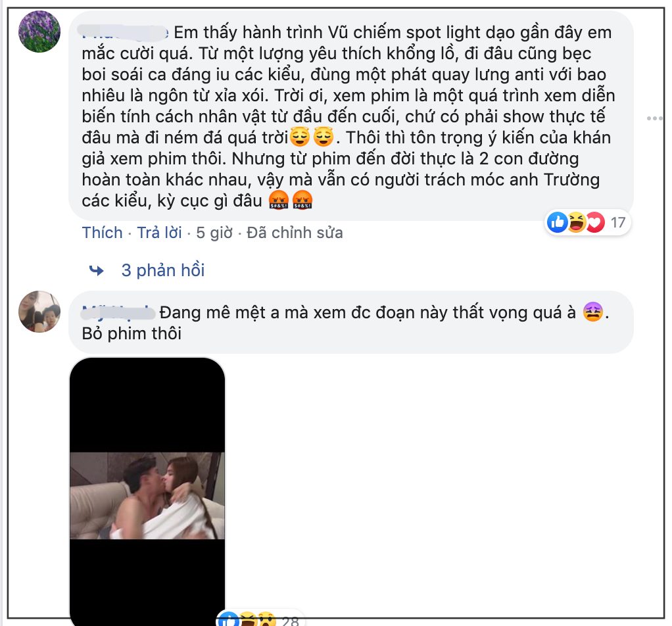The width and height of the screenshot is (672, 626).
Task: Click the blue like reaction icon on the first comment
Action: click(558, 222)
